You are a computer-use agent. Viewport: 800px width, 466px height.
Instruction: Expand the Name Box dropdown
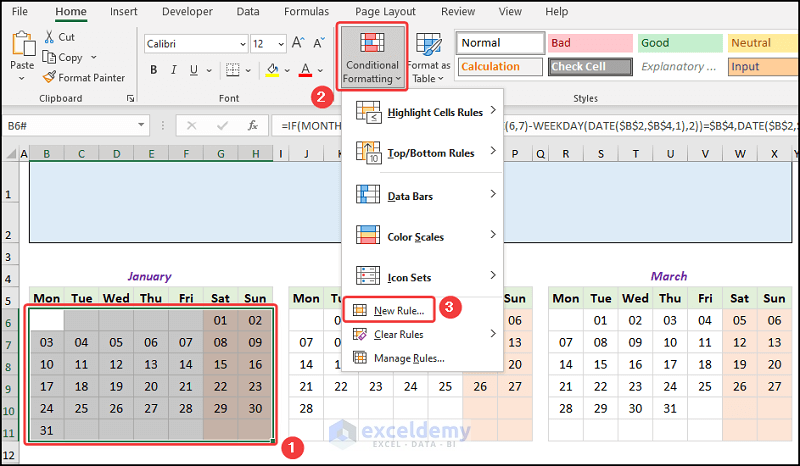141,125
